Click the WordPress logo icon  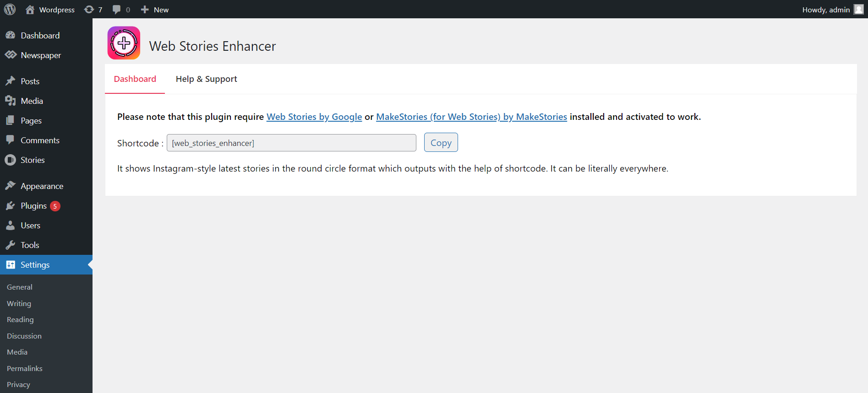(10, 9)
